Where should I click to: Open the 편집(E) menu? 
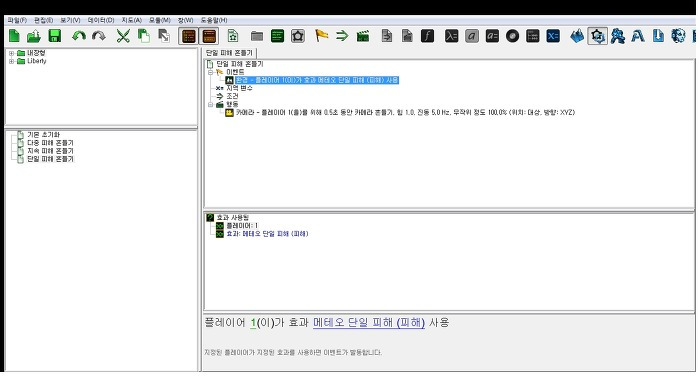pos(44,20)
